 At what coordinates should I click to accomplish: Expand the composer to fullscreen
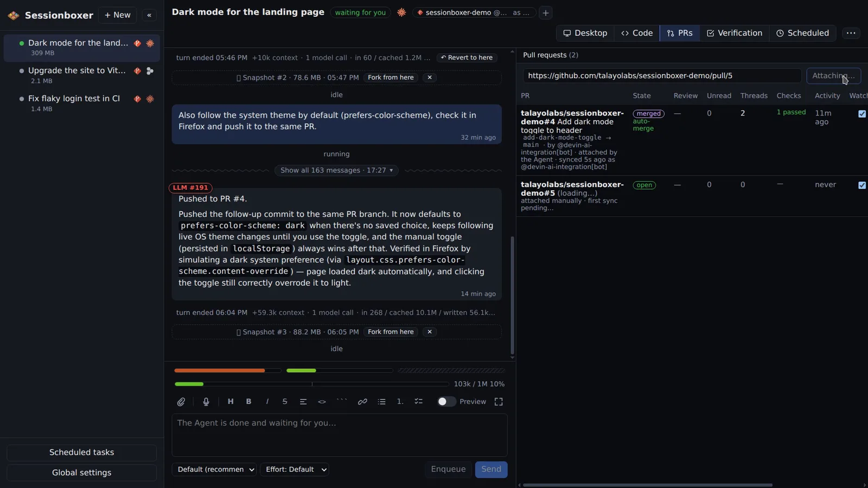[x=499, y=402]
